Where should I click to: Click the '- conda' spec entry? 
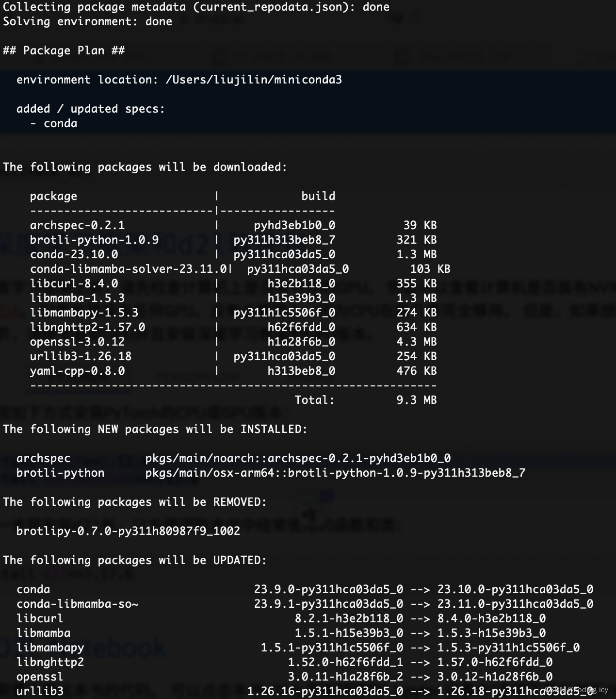pyautogui.click(x=53, y=124)
